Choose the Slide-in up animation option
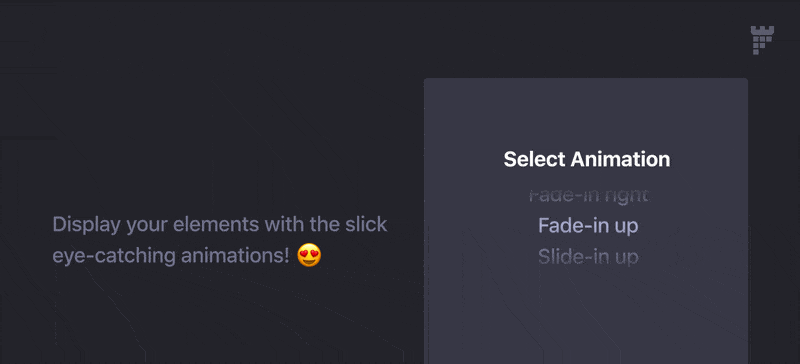 (x=588, y=256)
